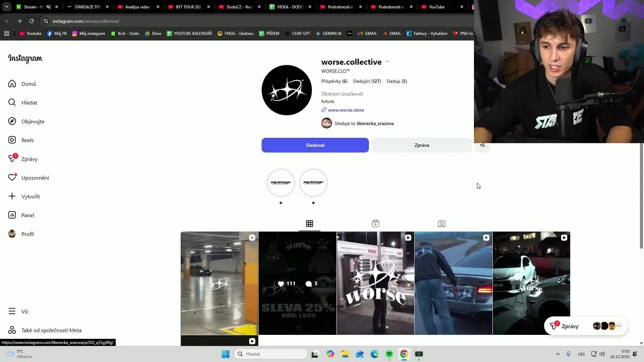The height and width of the screenshot is (362, 644).
Task: Open the SLEVA 25% post
Action: point(297,283)
